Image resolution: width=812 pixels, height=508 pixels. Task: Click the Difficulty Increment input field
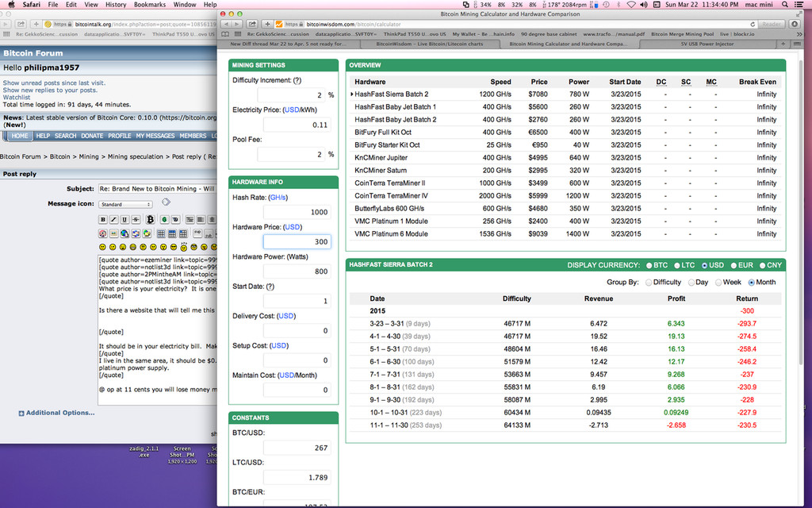coord(292,95)
